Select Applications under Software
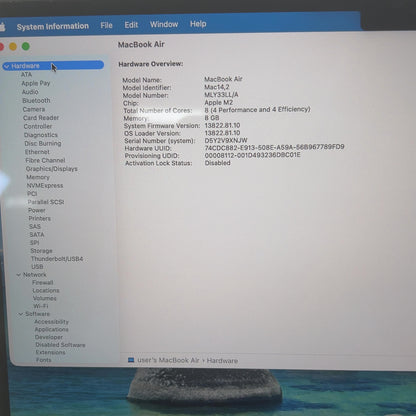416x416 pixels. [51, 329]
